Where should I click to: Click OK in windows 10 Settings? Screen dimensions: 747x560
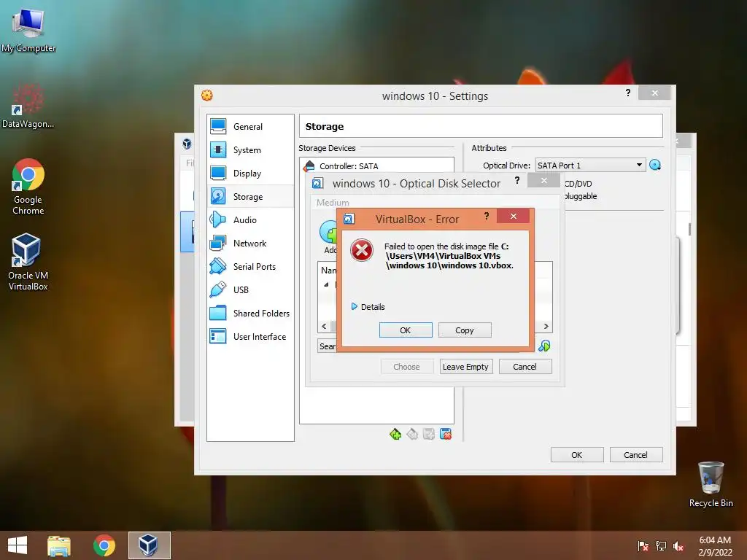577,455
